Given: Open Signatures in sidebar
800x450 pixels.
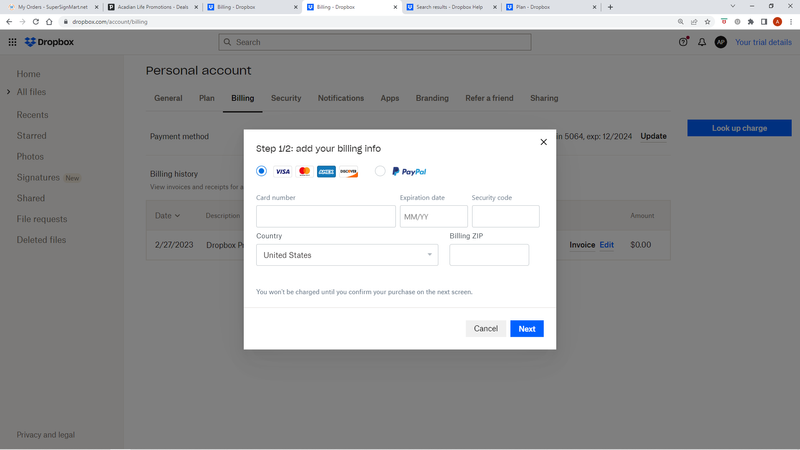Looking at the screenshot, I should pos(38,178).
